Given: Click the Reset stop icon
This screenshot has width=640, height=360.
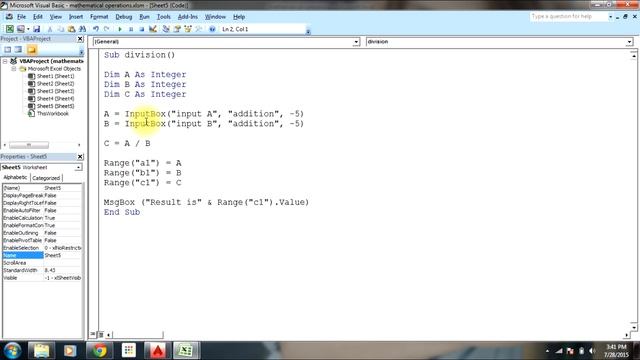Looking at the screenshot, I should click(x=142, y=29).
